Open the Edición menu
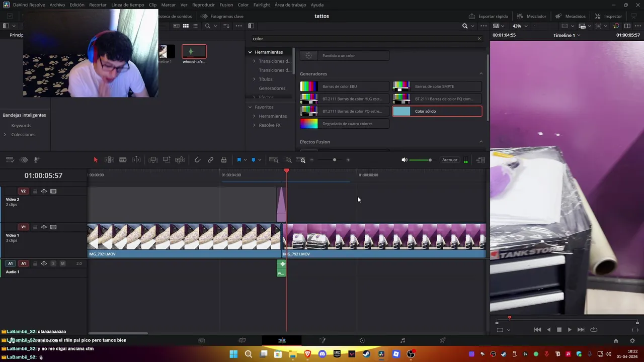The image size is (644, 362). point(77,5)
